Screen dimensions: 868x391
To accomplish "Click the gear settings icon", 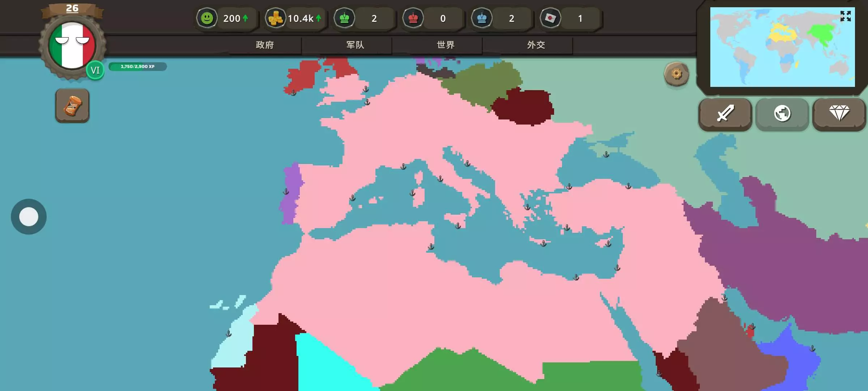I will (676, 74).
